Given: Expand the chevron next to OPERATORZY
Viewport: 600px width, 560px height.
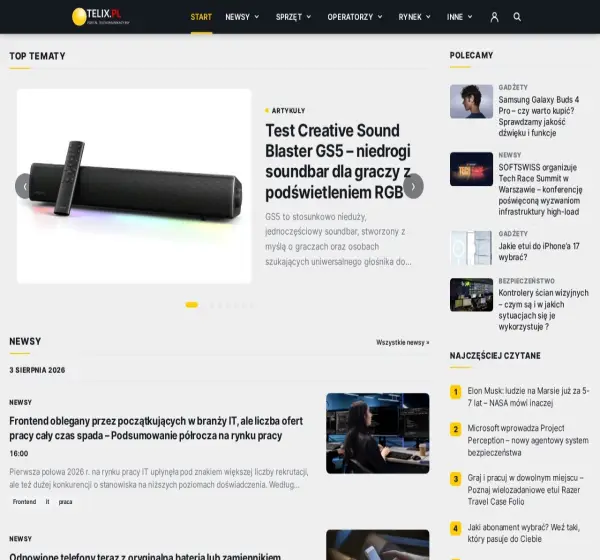Looking at the screenshot, I should tap(380, 17).
